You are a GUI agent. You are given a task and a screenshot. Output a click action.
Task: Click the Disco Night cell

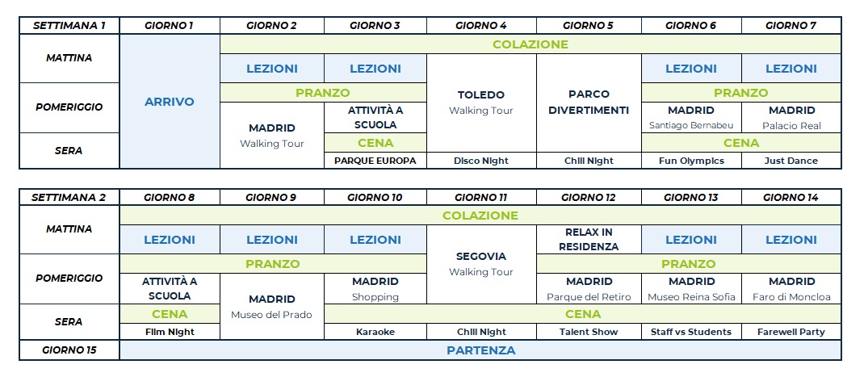click(481, 161)
